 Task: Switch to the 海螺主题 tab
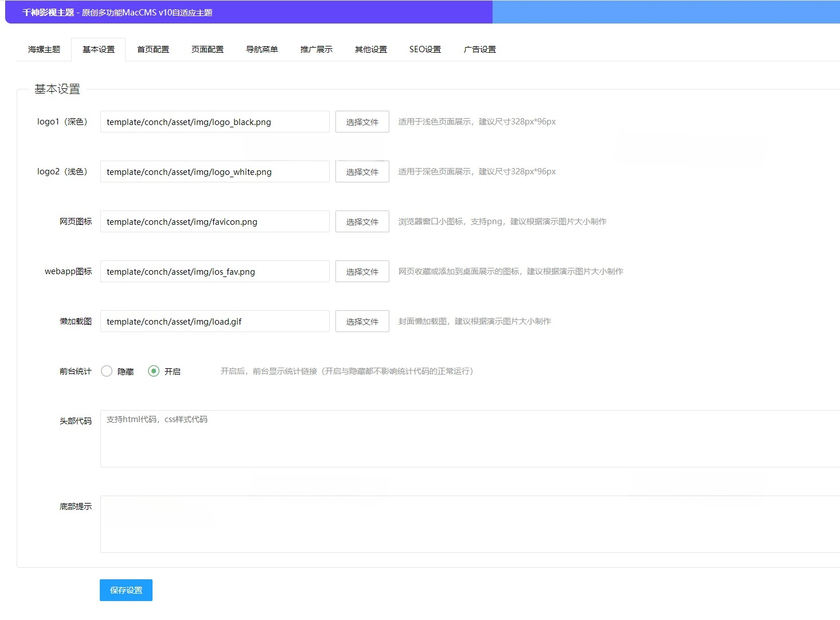pyautogui.click(x=44, y=49)
